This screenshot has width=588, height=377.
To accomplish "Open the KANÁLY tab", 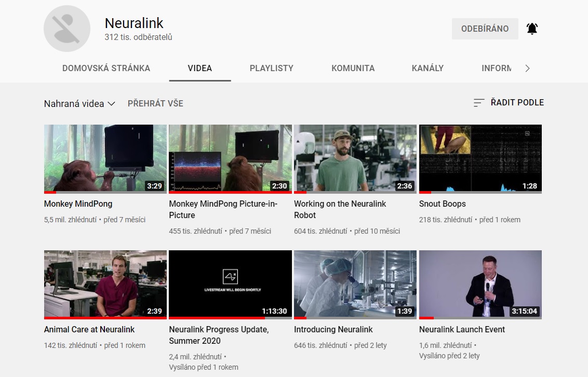I will point(427,68).
